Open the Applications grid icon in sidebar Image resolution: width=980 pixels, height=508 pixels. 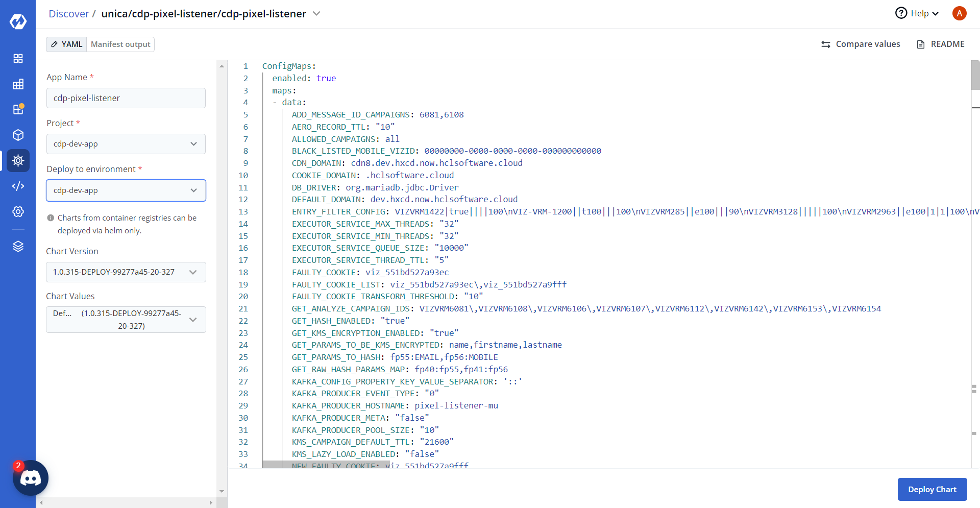(x=18, y=58)
